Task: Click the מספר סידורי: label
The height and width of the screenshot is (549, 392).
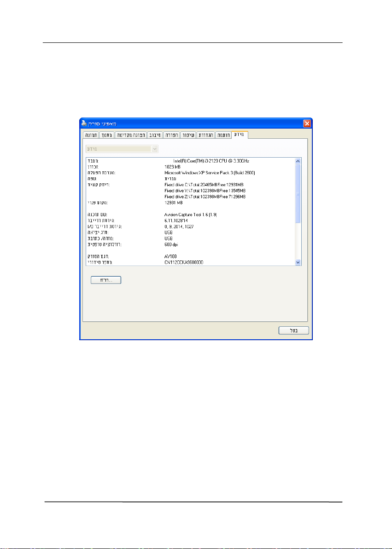Action: [100, 262]
